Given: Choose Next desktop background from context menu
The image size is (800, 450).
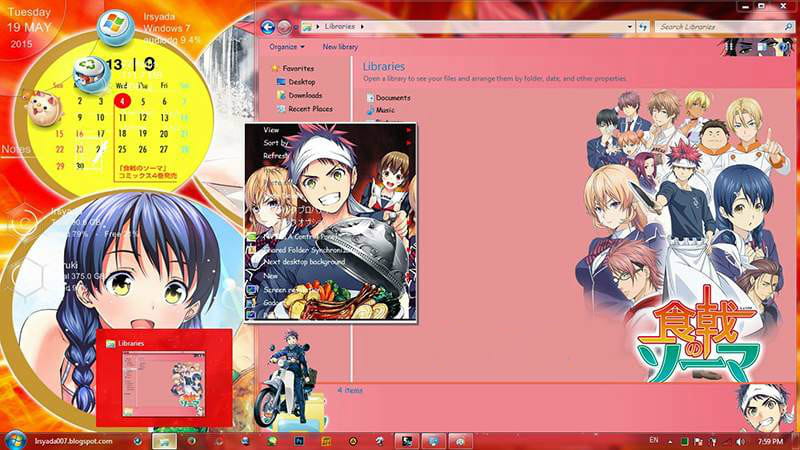Looking at the screenshot, I should pos(304,261).
